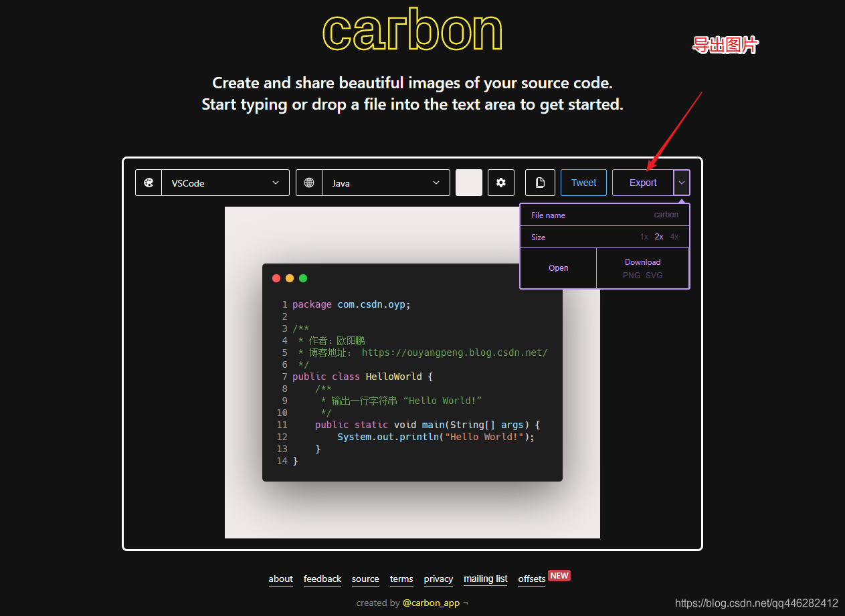Open the Java language dropdown
The height and width of the screenshot is (616, 845).
pos(385,183)
